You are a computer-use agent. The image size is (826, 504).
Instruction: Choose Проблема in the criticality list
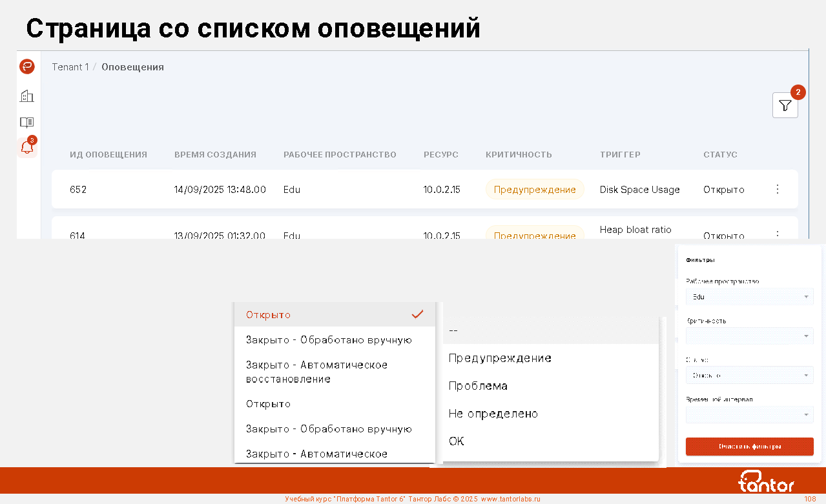pyautogui.click(x=478, y=386)
